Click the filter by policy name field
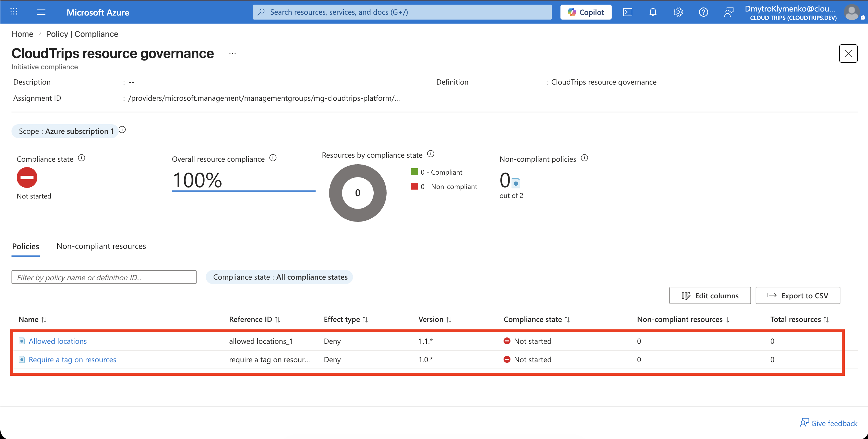868x439 pixels. pos(104,277)
